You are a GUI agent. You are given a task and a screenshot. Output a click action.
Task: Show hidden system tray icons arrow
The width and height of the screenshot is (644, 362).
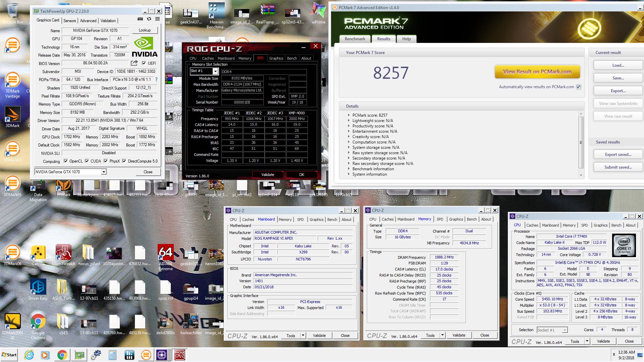click(614, 354)
